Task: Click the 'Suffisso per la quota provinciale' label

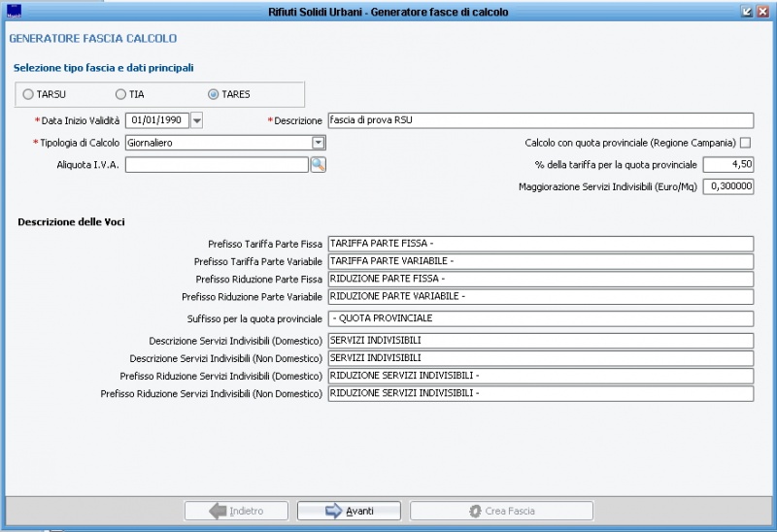Action: point(254,319)
